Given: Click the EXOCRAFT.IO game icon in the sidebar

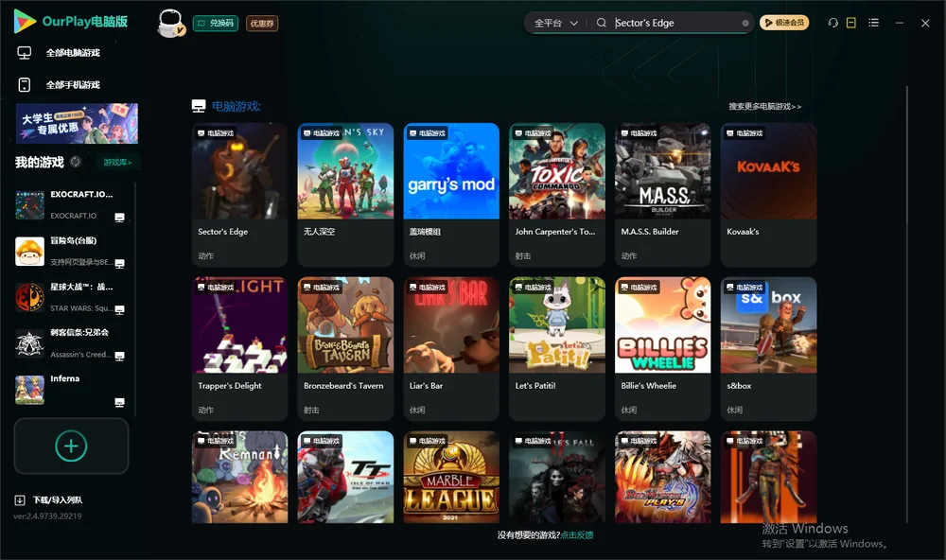Looking at the screenshot, I should [30, 205].
